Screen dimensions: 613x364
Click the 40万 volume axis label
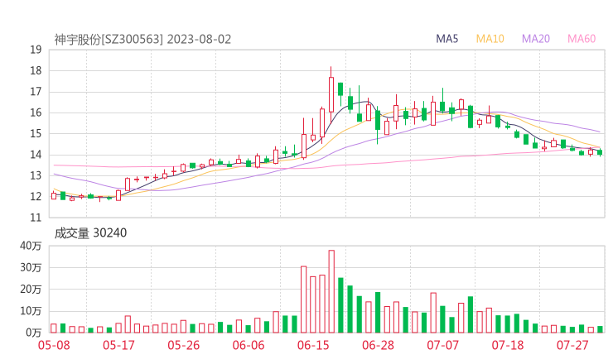[31, 246]
